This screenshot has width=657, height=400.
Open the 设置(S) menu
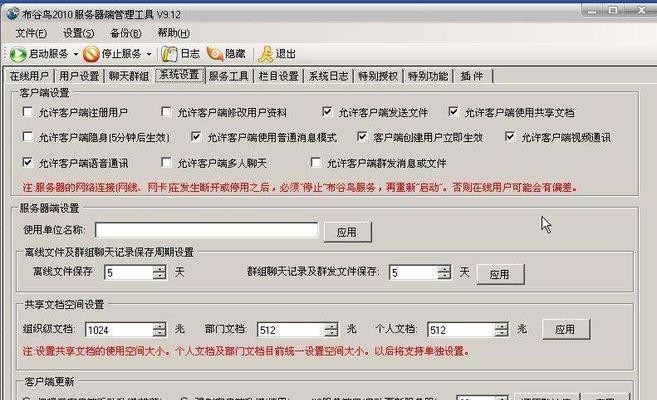click(78, 33)
